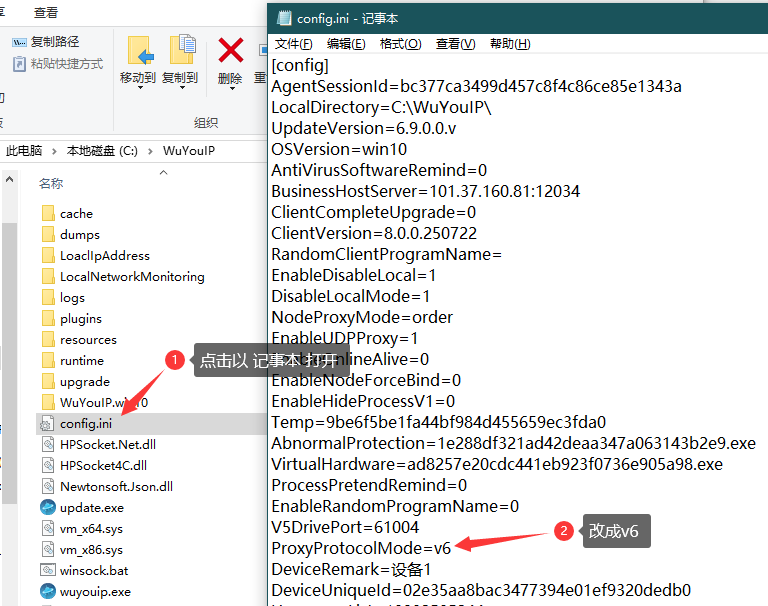Click WuYouIP in the address bar
768x606 pixels.
[189, 151]
